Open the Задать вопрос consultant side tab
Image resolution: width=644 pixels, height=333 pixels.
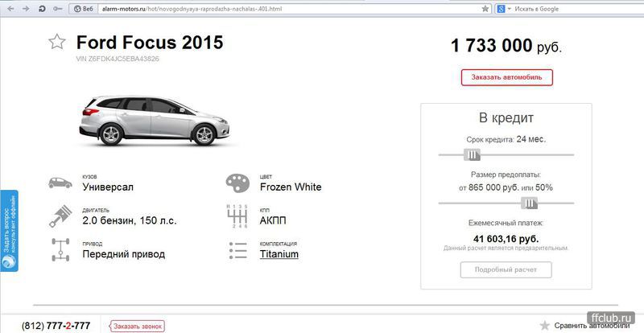pyautogui.click(x=10, y=230)
